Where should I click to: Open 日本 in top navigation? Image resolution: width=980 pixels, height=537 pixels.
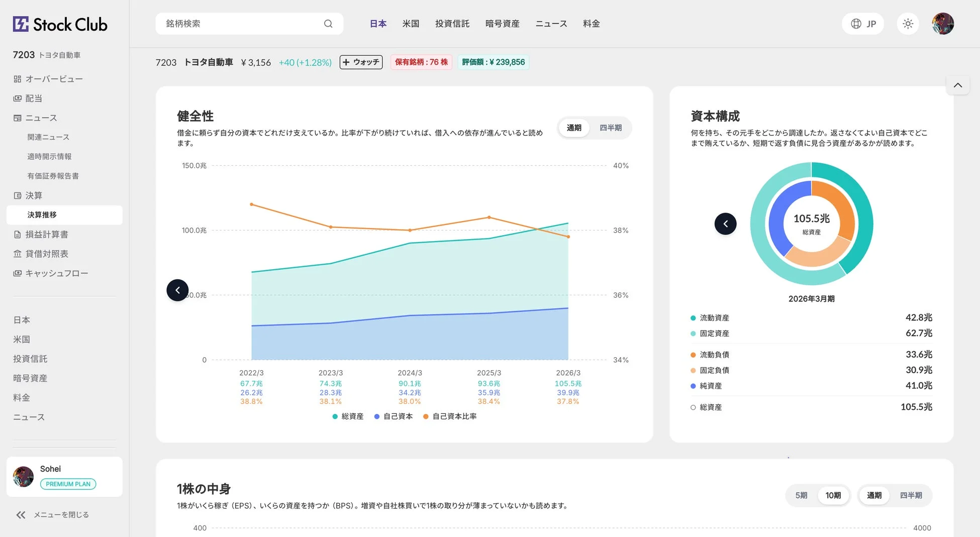(x=378, y=24)
